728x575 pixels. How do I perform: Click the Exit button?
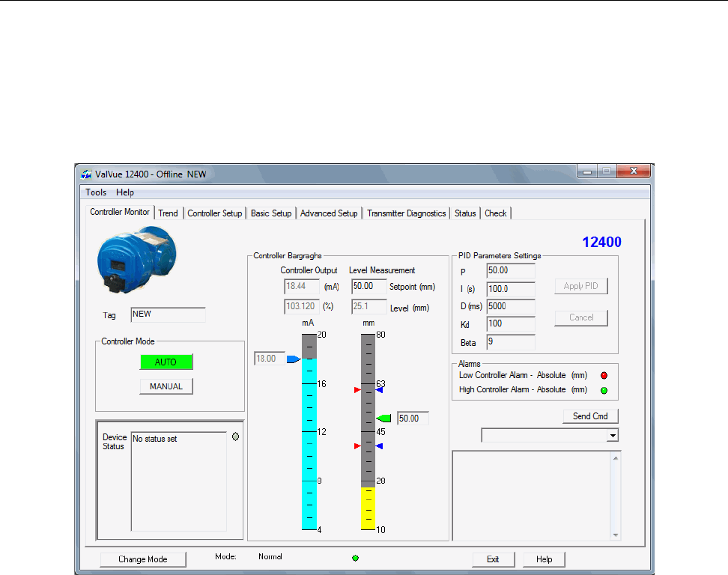coord(493,559)
